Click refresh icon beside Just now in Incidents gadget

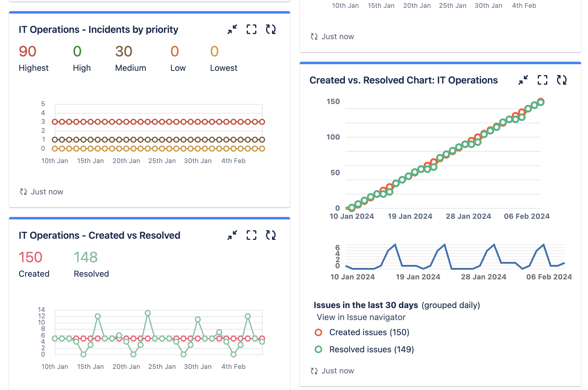pos(23,192)
